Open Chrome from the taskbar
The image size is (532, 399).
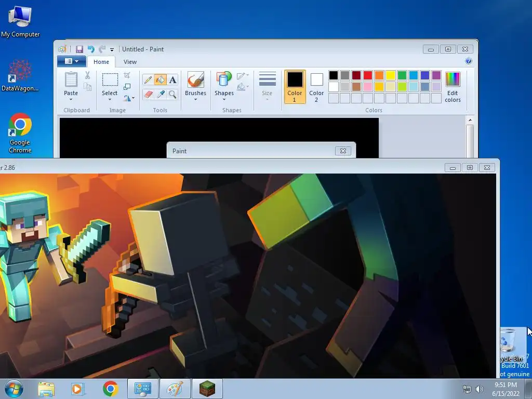point(110,389)
